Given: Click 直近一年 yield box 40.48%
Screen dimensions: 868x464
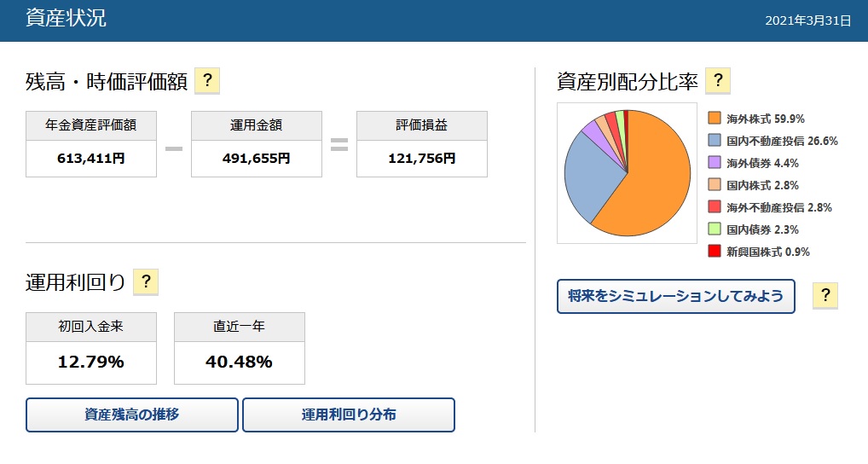Looking at the screenshot, I should click(x=239, y=362).
